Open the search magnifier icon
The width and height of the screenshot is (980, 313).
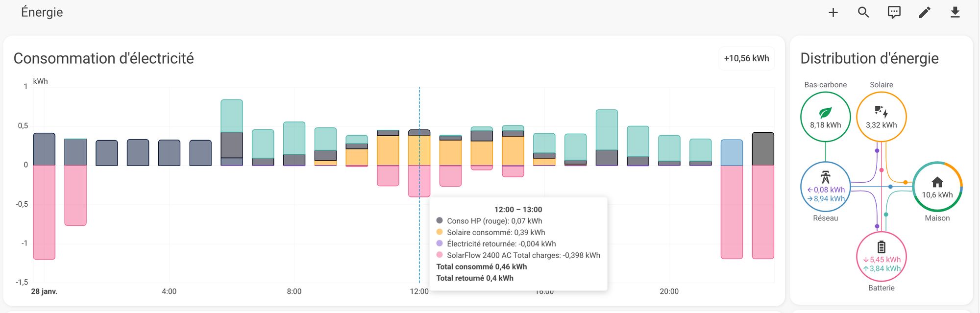click(863, 12)
